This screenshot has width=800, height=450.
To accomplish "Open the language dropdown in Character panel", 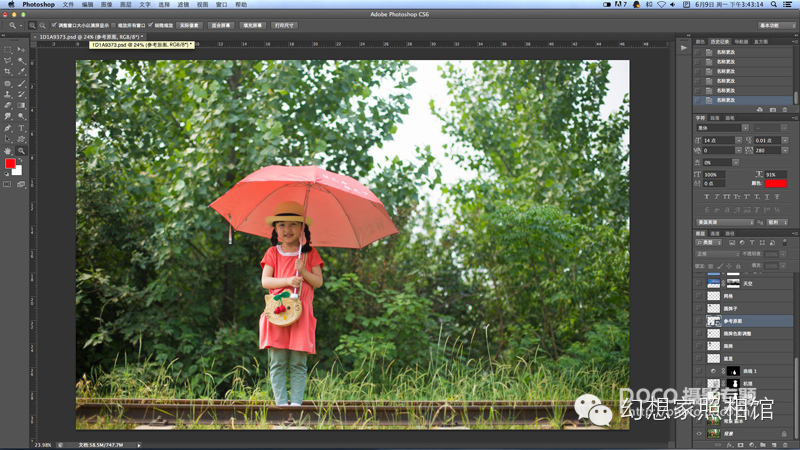I will (725, 222).
